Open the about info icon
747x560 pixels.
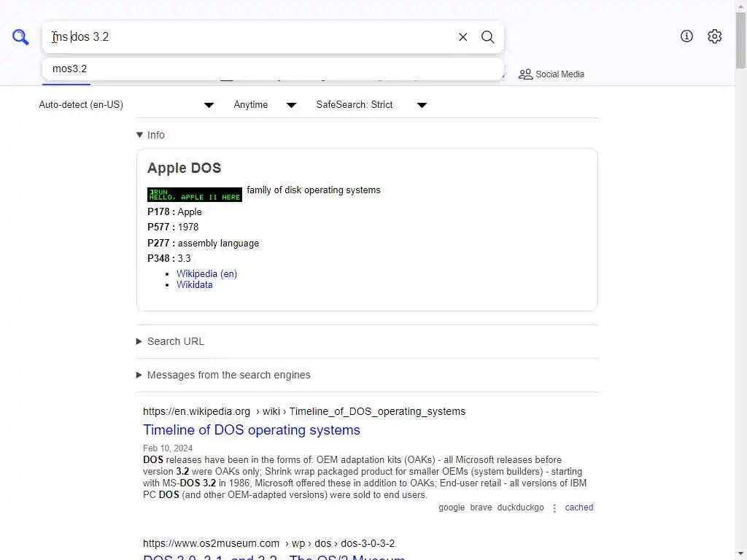(686, 36)
